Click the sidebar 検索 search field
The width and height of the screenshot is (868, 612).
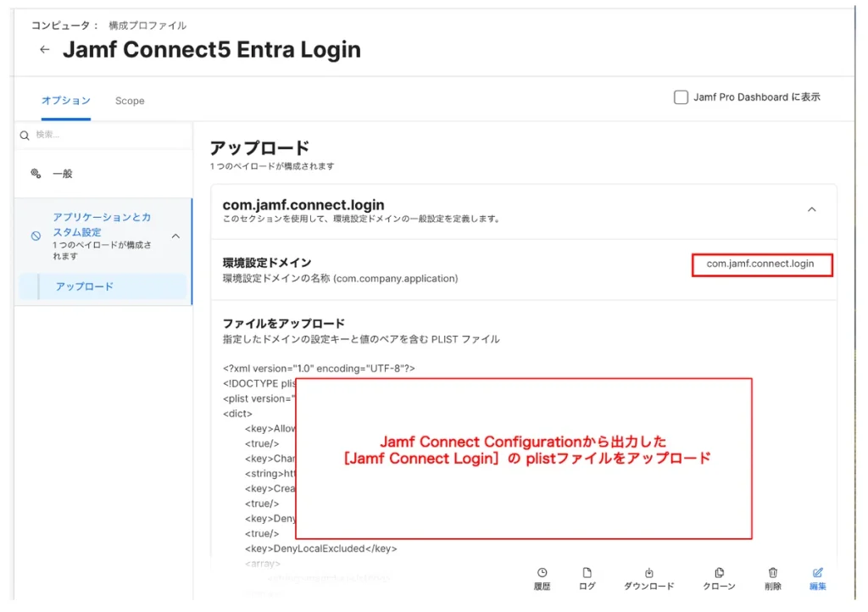[106, 136]
